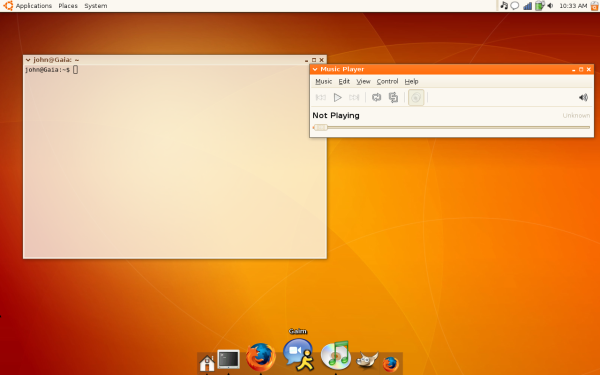600x375 pixels.
Task: Open the Music menu in Music Player
Action: pyautogui.click(x=323, y=82)
